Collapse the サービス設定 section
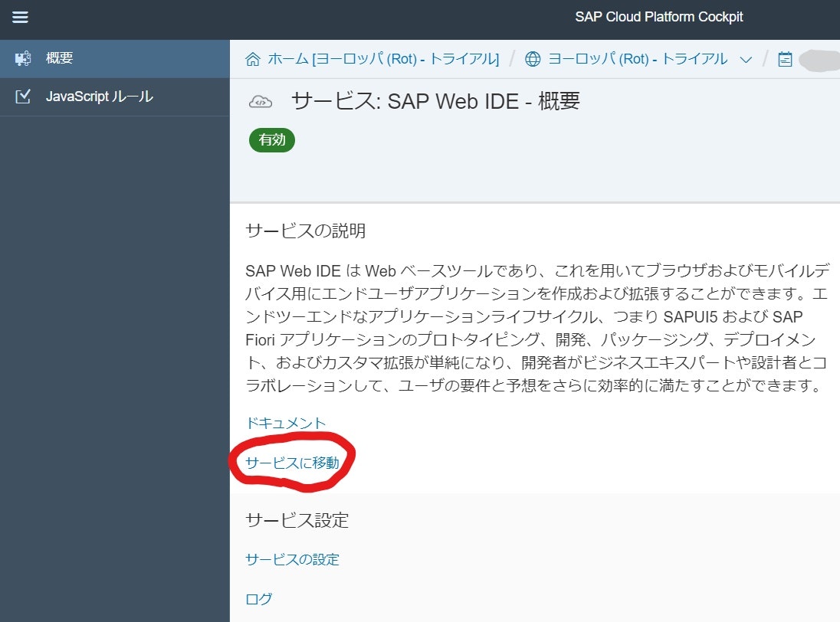The height and width of the screenshot is (622, 840). (296, 520)
